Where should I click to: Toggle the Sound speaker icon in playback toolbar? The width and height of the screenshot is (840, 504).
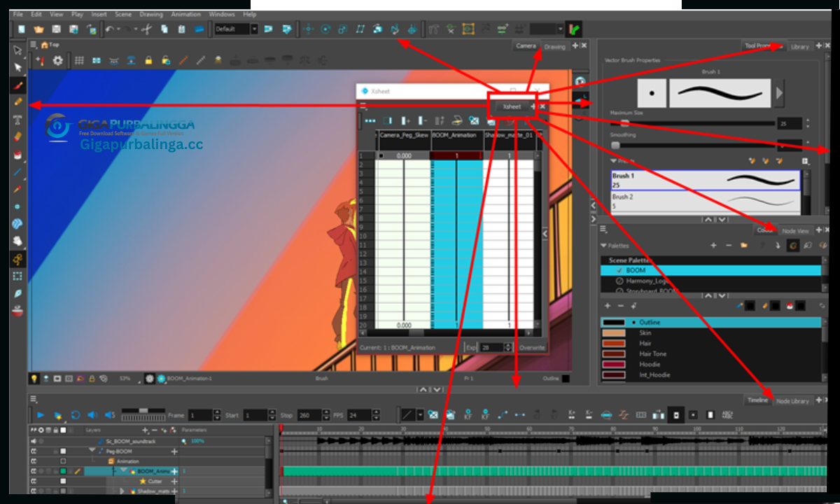tap(92, 415)
